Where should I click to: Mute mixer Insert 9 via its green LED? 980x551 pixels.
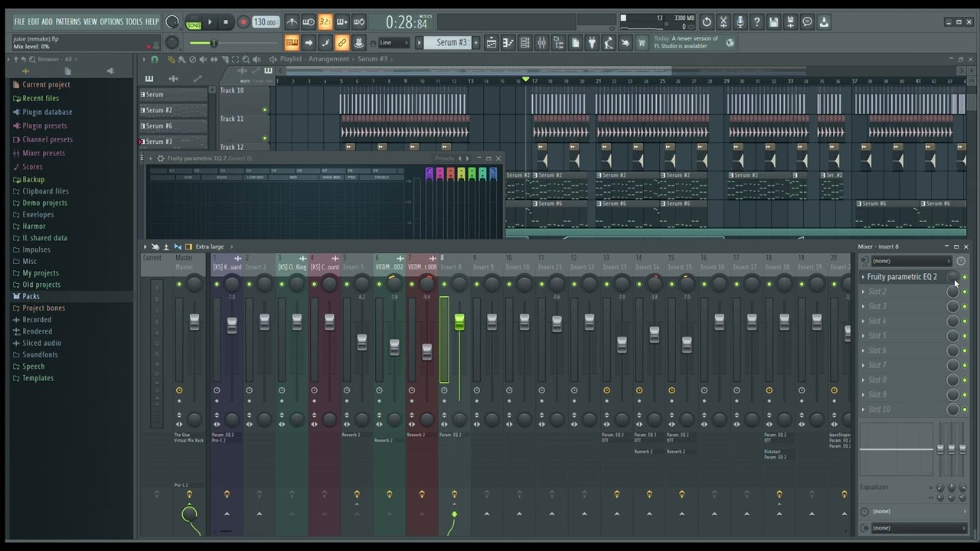(x=477, y=284)
